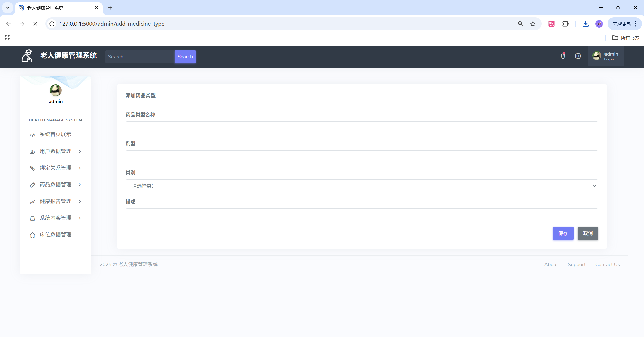
Task: Expand 药品数据管理 submenu
Action: point(55,185)
